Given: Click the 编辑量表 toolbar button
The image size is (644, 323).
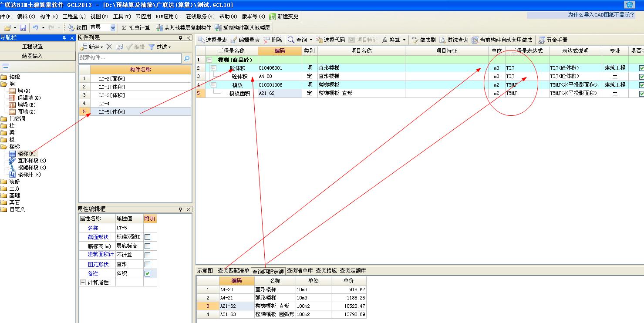Looking at the screenshot, I should pos(245,40).
